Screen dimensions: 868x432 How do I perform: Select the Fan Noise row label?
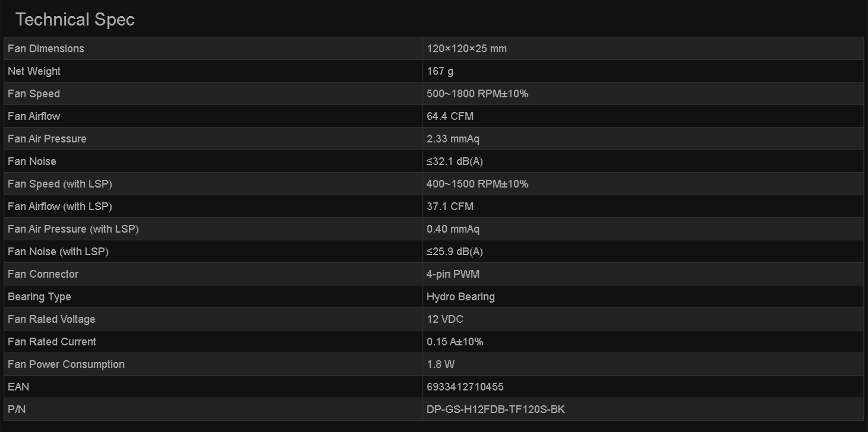pos(32,161)
